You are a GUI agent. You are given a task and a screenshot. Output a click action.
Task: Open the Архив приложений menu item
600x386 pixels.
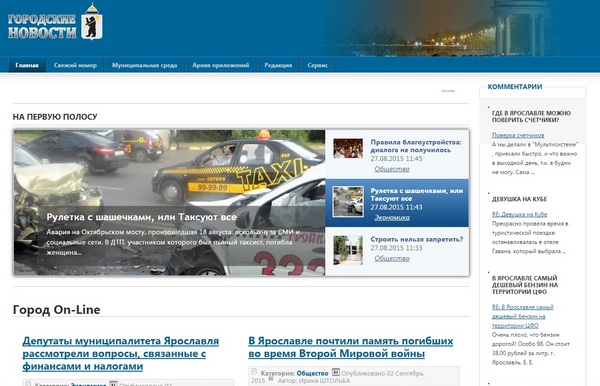coord(221,65)
